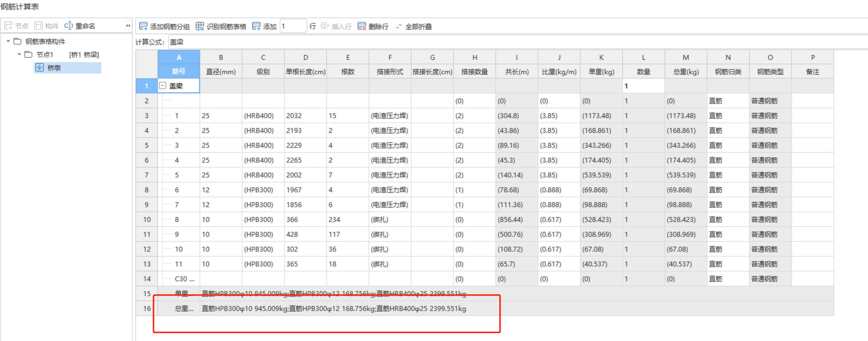The width and height of the screenshot is (868, 341).
Task: Click the (539.539) unit weight cell
Action: pos(601,175)
